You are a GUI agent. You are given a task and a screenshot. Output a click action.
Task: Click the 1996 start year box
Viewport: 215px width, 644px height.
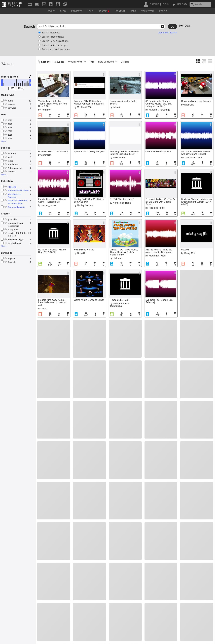[x=12, y=88]
